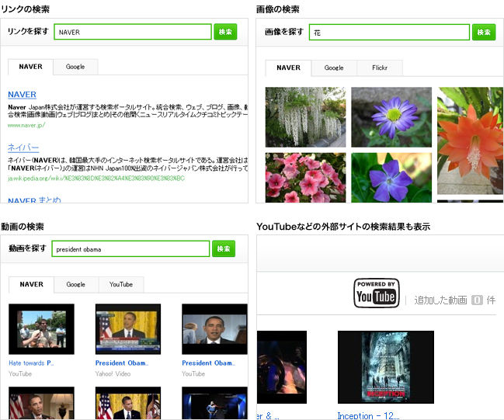Click the green 検索 button beside 動画を探す
The image size is (504, 420).
click(x=224, y=248)
